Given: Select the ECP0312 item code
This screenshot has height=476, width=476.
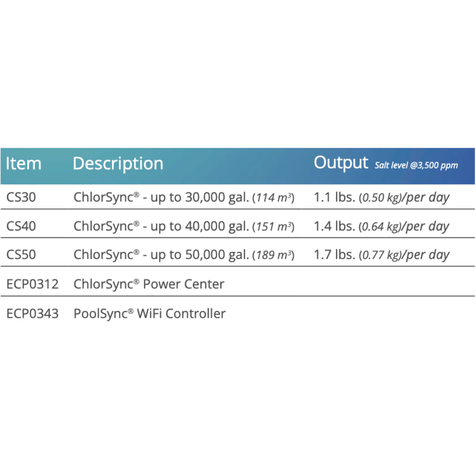Looking at the screenshot, I should click(32, 284).
